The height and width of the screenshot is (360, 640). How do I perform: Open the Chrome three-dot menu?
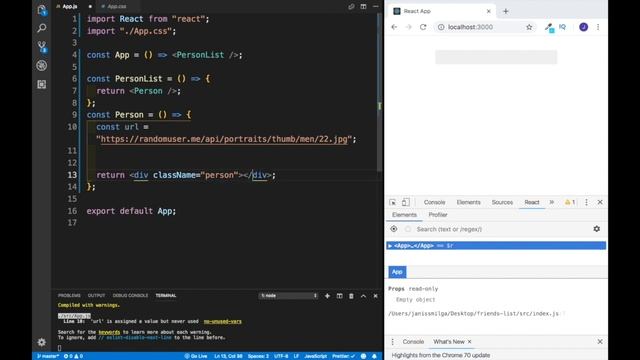598,27
